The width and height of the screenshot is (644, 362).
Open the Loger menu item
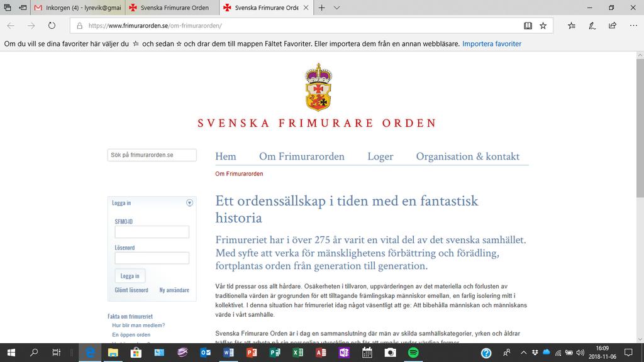point(380,156)
